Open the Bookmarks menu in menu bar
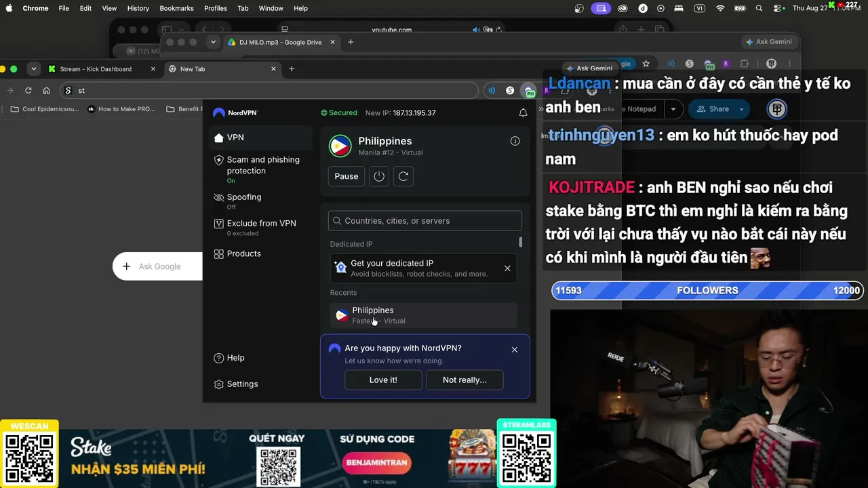The image size is (868, 488). tap(176, 8)
